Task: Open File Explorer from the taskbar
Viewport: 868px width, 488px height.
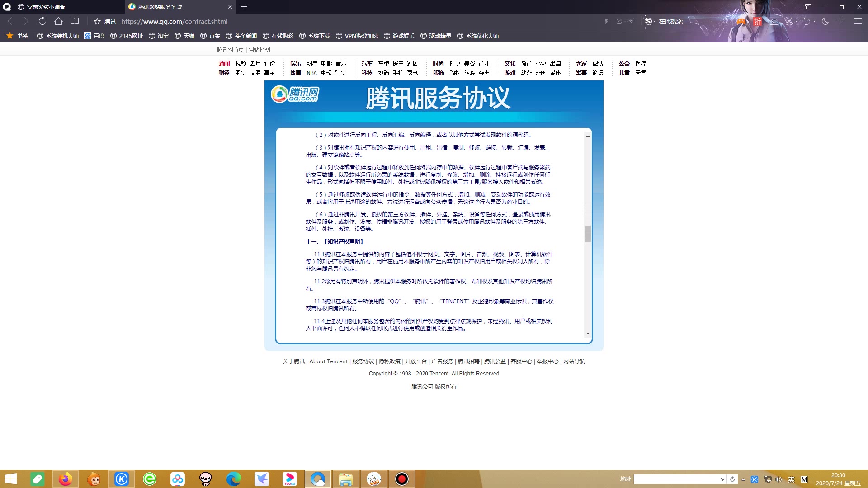Action: tap(346, 479)
